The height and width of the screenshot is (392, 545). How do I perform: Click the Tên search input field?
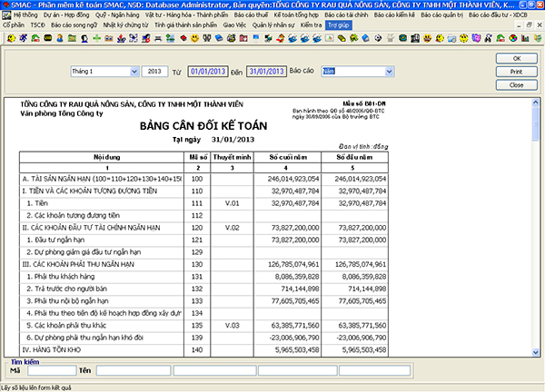[134, 370]
